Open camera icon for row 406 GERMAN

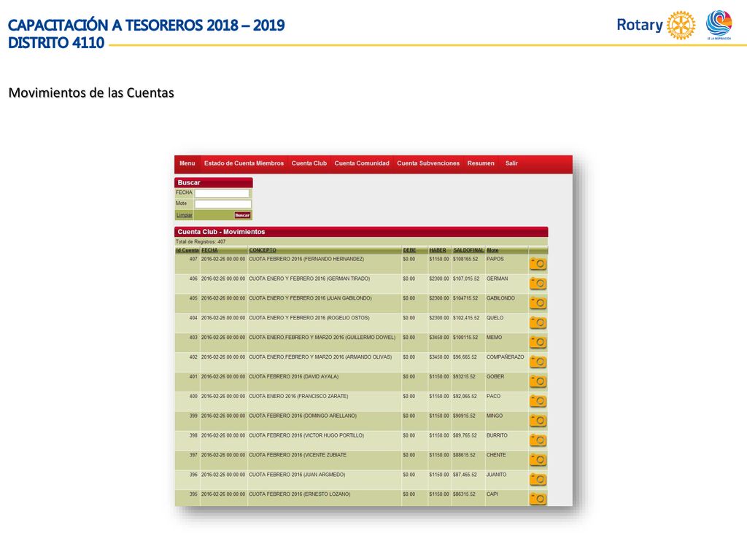point(538,284)
